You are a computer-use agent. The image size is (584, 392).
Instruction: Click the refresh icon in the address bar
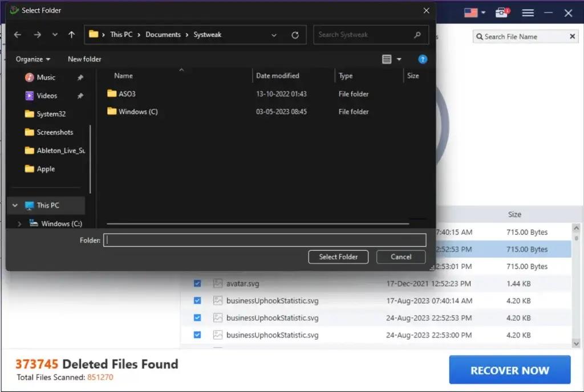295,35
